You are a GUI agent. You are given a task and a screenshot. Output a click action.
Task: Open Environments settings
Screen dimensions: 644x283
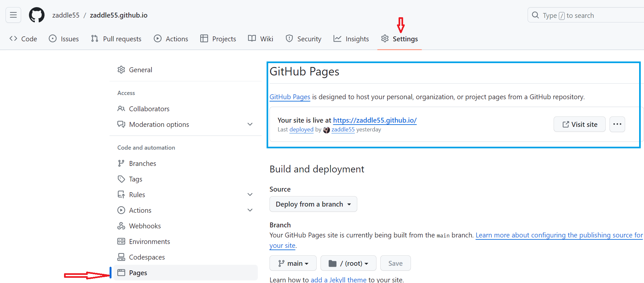[x=186, y=241]
